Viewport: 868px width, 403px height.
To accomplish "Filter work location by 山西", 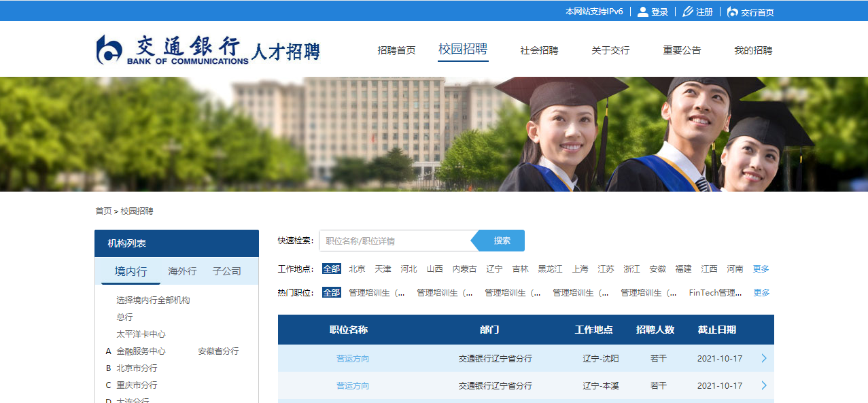I will (434, 269).
